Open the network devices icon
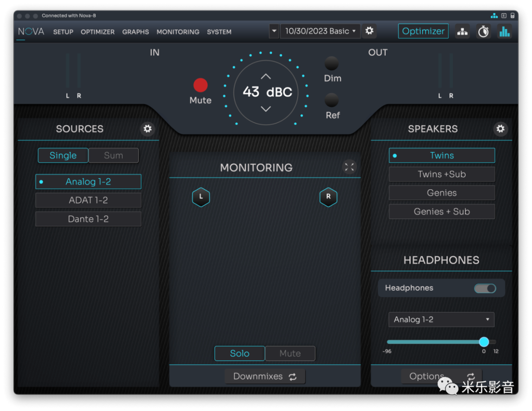Viewport: 532px width, 411px height. click(x=462, y=32)
